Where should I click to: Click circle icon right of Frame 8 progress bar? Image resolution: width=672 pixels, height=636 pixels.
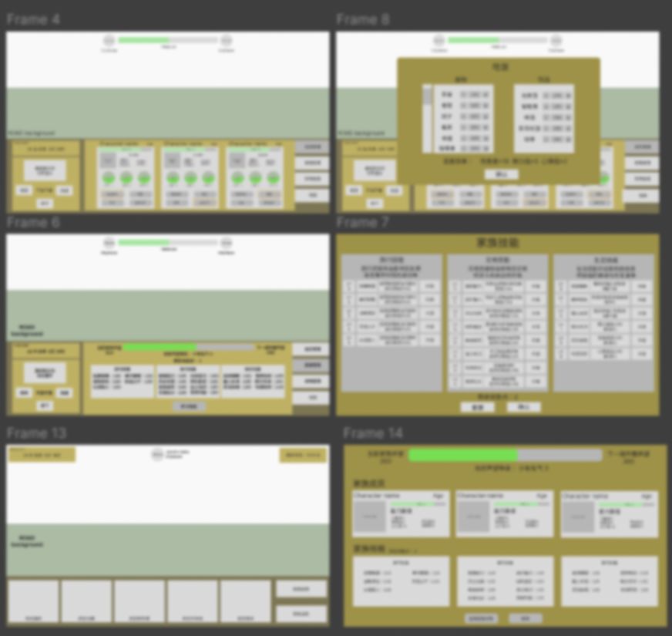(556, 41)
